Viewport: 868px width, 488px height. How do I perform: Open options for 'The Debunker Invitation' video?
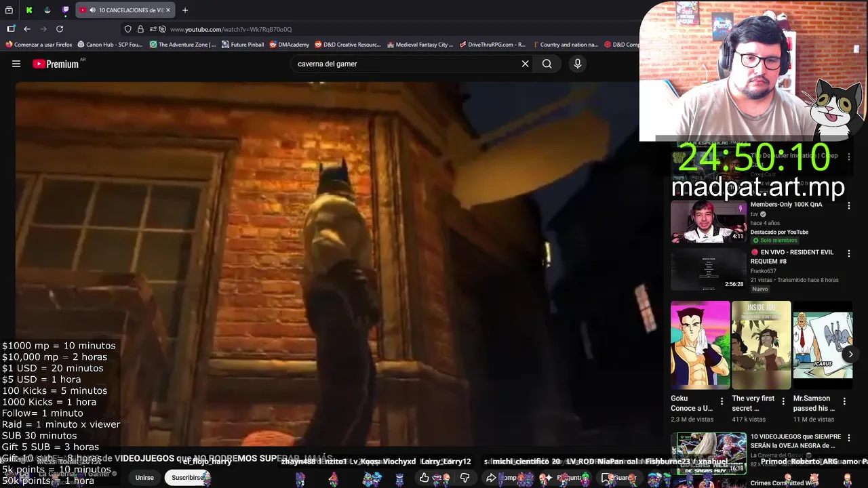[x=849, y=157]
